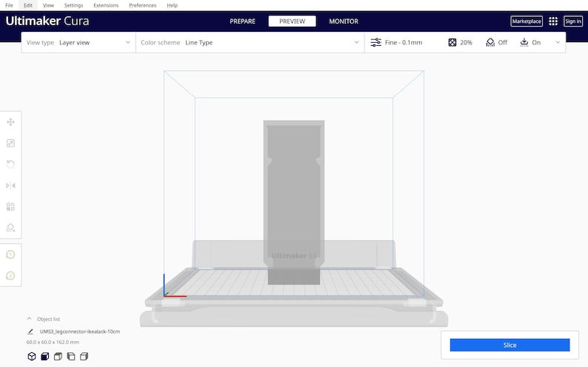
Task: Switch to right side view cube
Action: coord(84,356)
